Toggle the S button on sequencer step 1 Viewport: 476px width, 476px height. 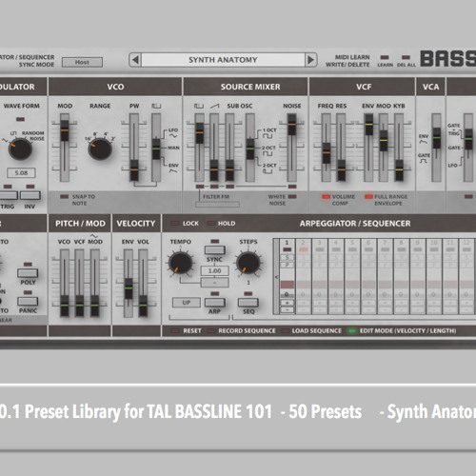click(288, 257)
